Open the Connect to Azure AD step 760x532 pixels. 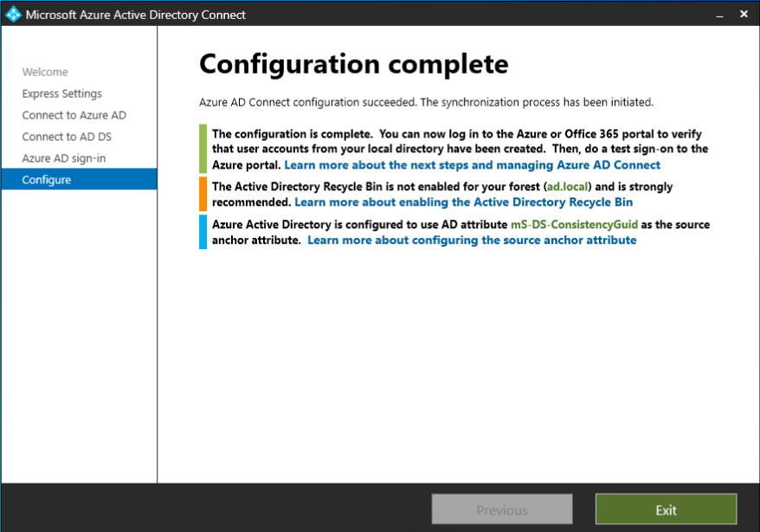[x=74, y=115]
